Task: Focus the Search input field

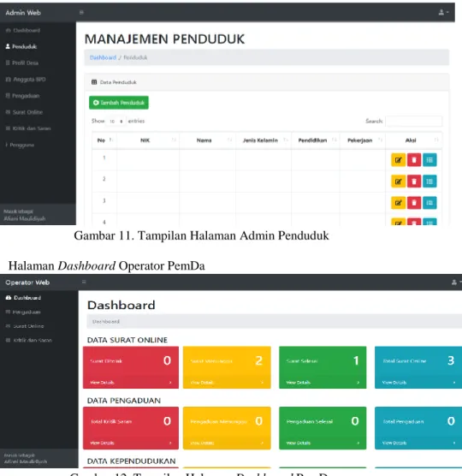Action: tap(414, 121)
